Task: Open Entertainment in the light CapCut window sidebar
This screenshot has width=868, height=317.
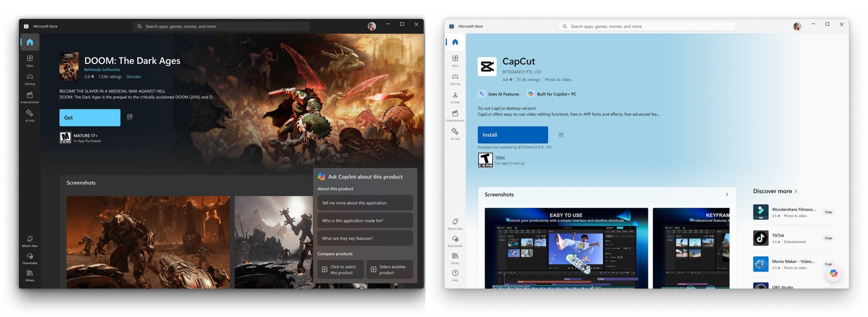Action: (455, 115)
